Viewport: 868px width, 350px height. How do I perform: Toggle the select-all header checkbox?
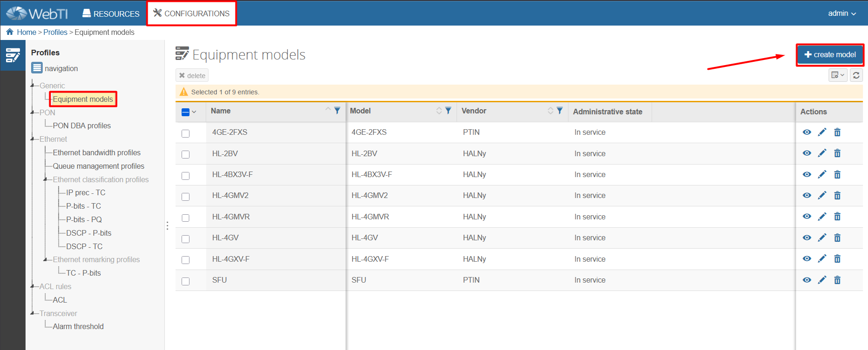point(185,112)
